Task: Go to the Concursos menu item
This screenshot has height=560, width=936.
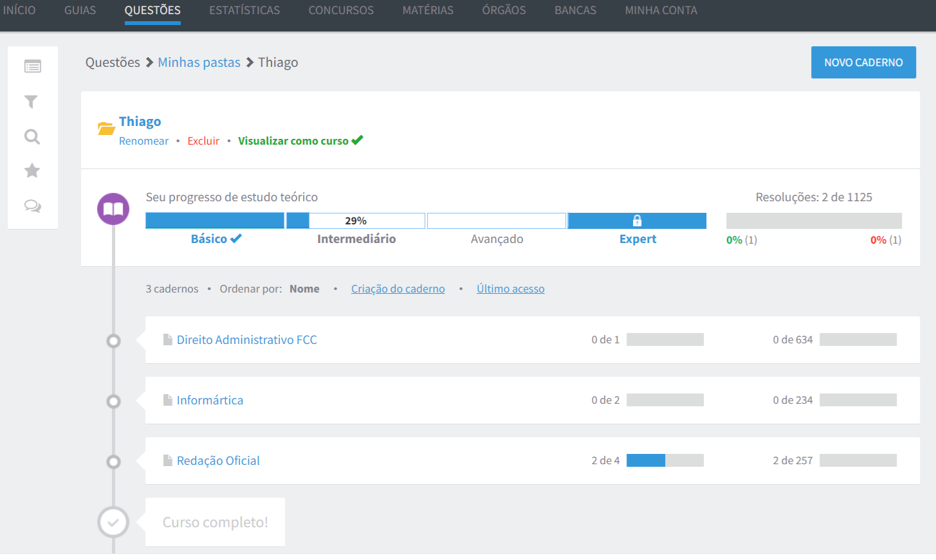Action: click(x=341, y=11)
